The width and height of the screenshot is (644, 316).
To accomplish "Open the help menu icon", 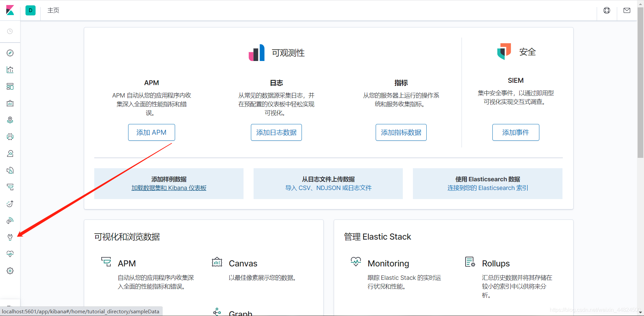I will click(607, 10).
